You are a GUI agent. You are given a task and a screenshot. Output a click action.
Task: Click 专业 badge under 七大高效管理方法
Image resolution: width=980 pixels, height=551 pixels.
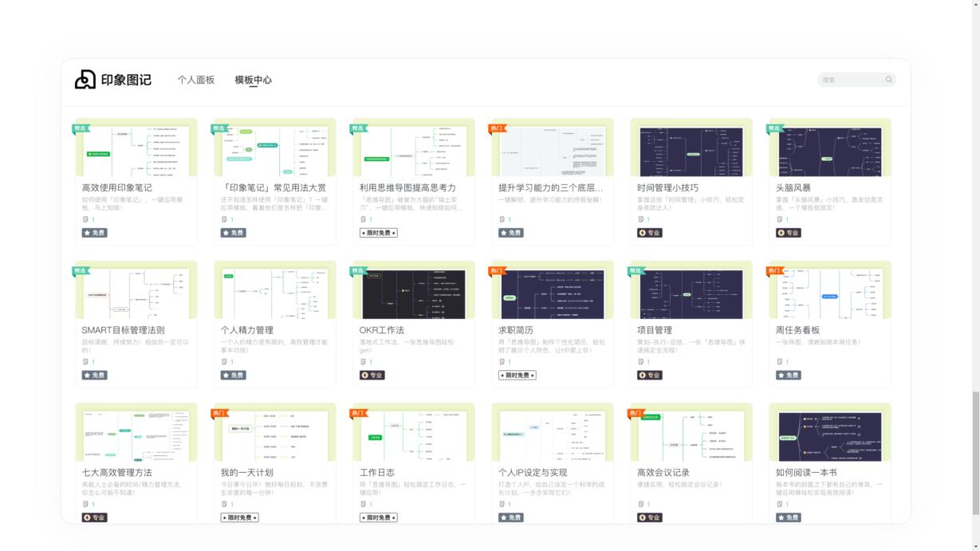click(x=95, y=518)
